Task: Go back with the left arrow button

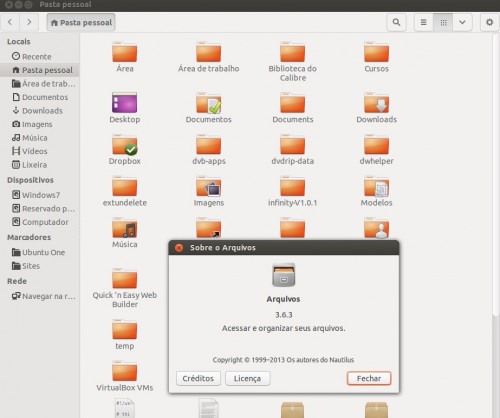Action: pyautogui.click(x=10, y=22)
